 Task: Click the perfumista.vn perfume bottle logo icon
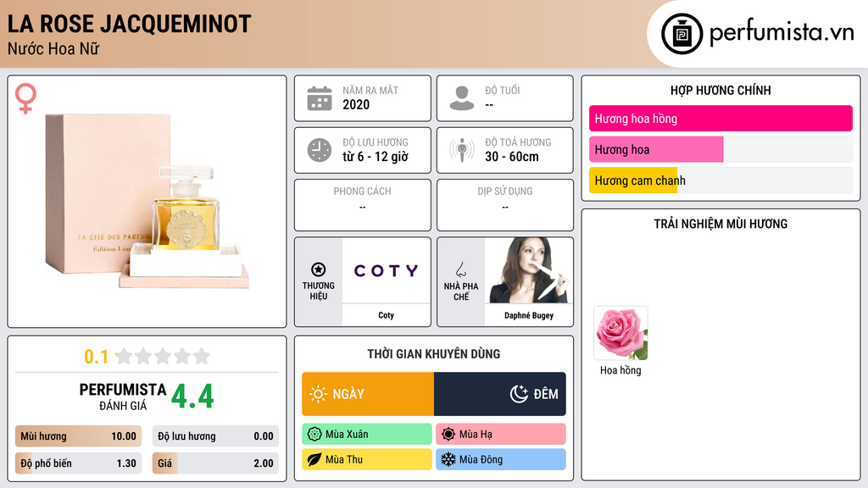[682, 34]
